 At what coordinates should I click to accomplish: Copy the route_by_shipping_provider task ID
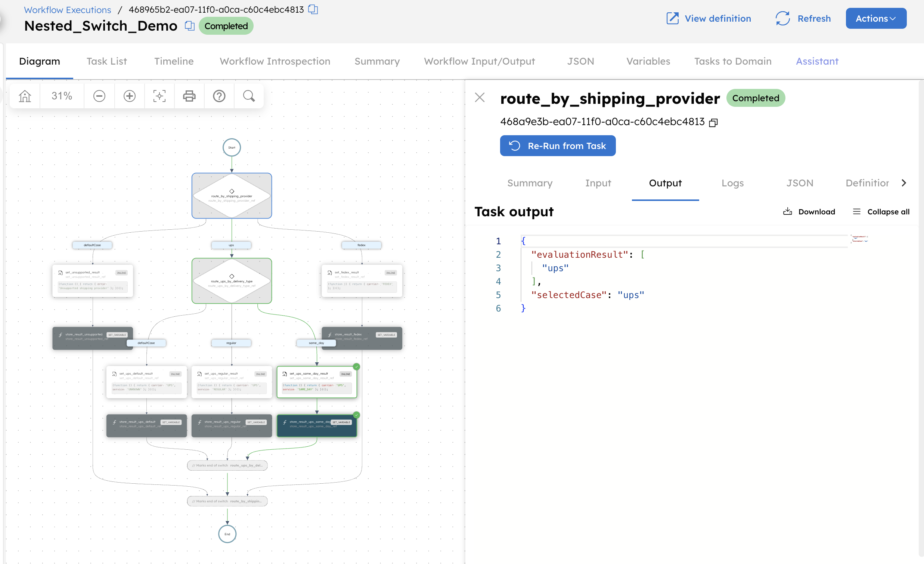pyautogui.click(x=713, y=122)
